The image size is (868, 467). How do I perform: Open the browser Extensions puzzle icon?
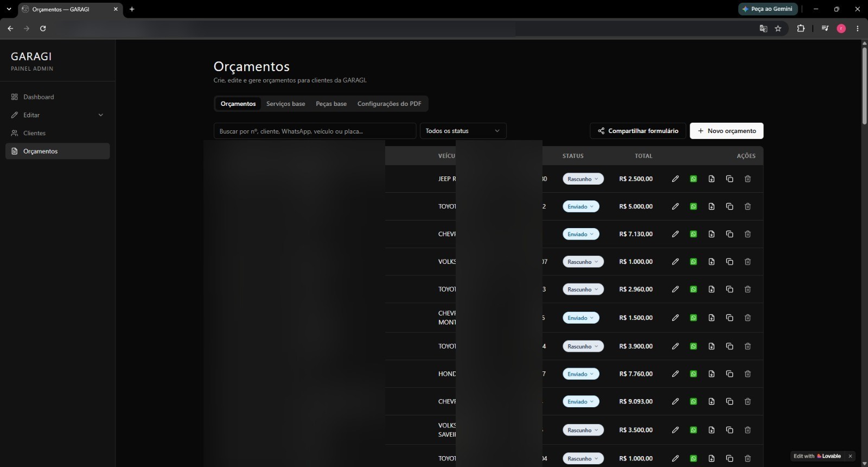(x=801, y=28)
